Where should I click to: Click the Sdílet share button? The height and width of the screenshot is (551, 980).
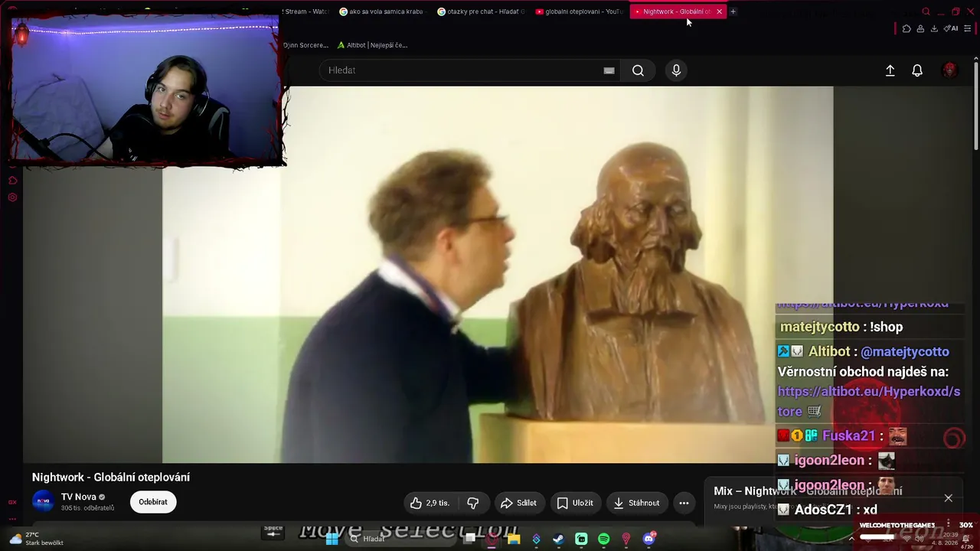tap(518, 503)
